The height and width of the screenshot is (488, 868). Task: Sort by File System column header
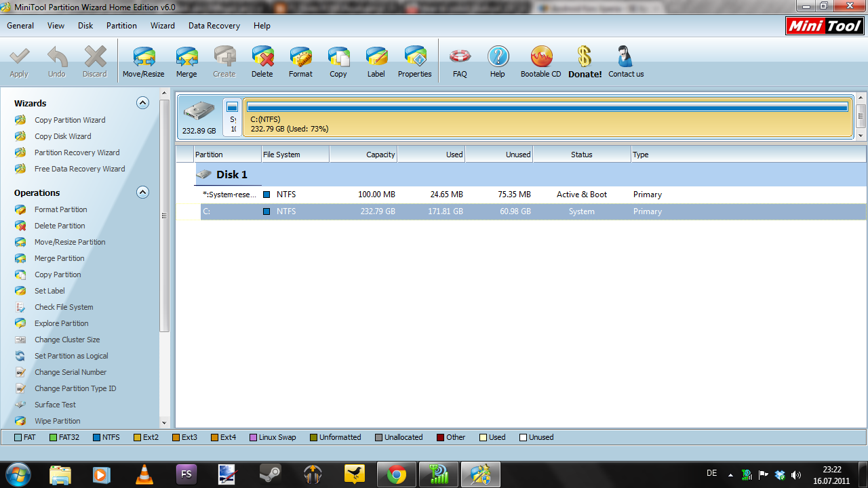pyautogui.click(x=295, y=155)
